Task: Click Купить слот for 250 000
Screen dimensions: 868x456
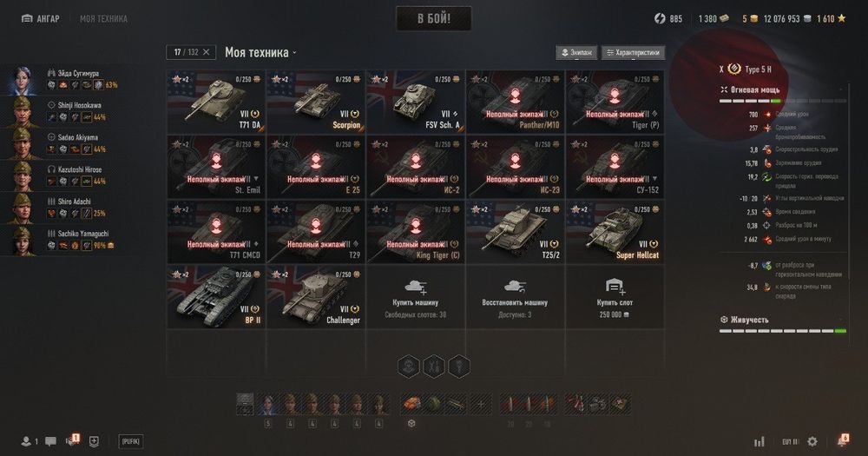Action: tap(615, 298)
